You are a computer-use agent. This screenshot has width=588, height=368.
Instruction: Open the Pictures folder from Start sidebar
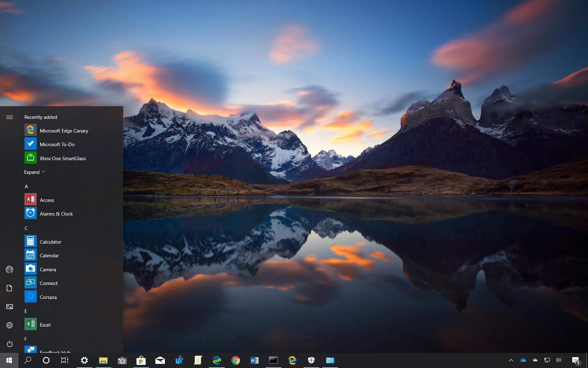[x=9, y=307]
